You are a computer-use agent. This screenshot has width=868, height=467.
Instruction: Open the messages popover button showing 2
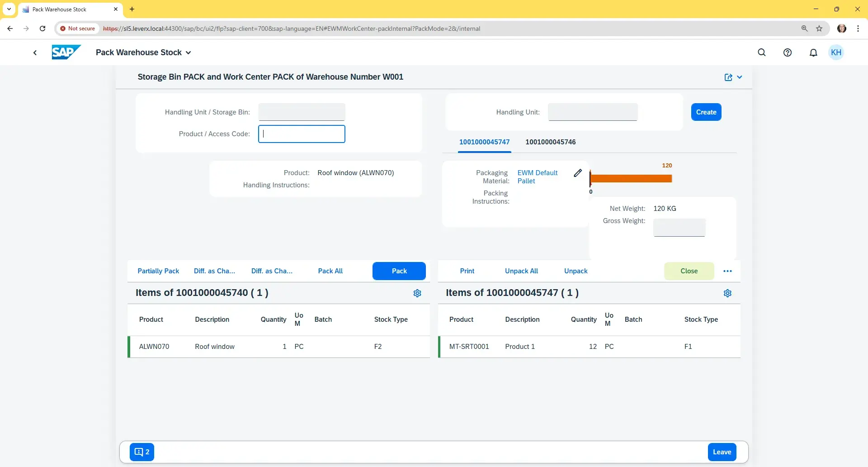point(142,452)
